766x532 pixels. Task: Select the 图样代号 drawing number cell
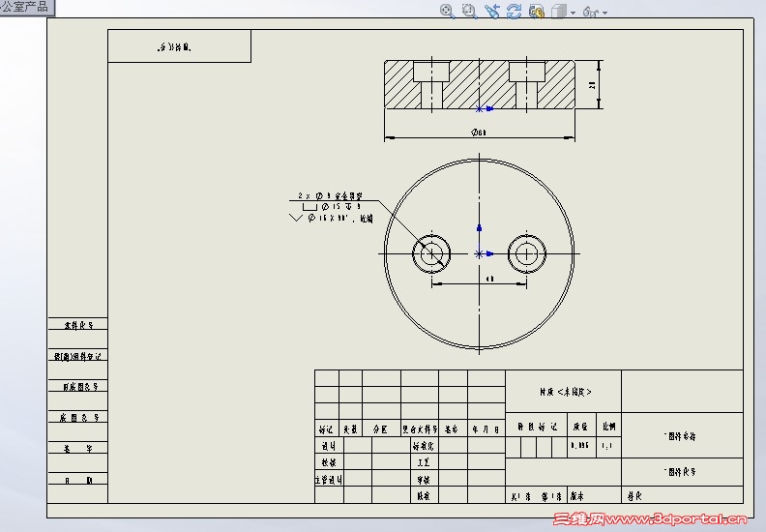(x=683, y=472)
